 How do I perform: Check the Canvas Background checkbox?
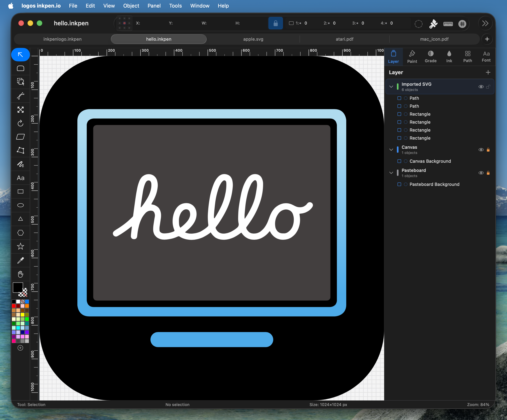pos(399,161)
